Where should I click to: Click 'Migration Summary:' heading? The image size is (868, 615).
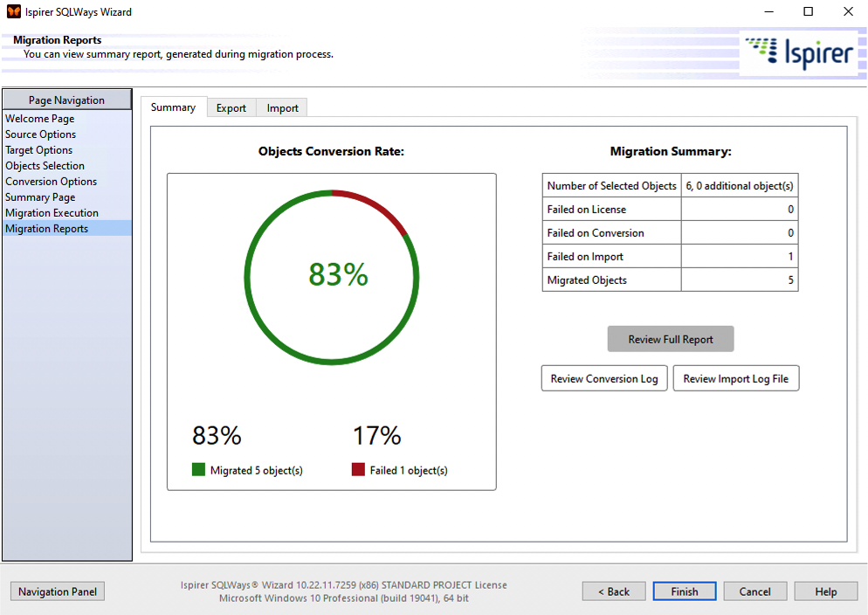click(x=671, y=151)
